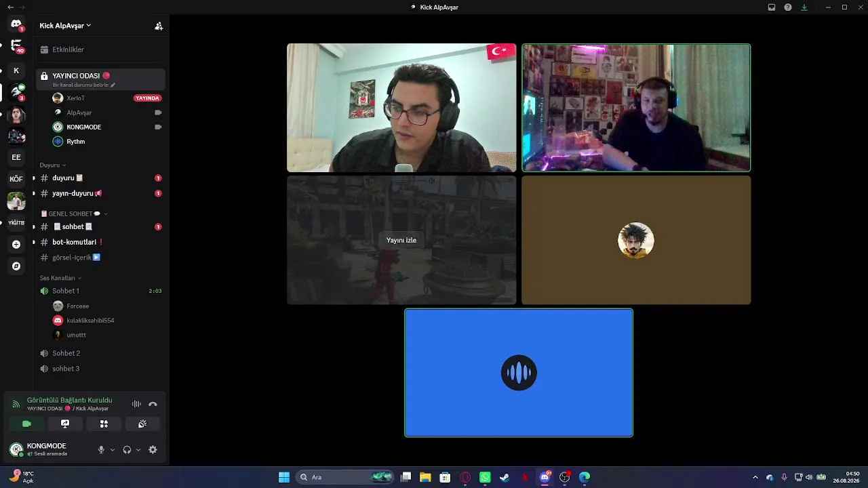Open the KÖF server icon
Viewport: 868px width, 488px height.
coord(16,179)
